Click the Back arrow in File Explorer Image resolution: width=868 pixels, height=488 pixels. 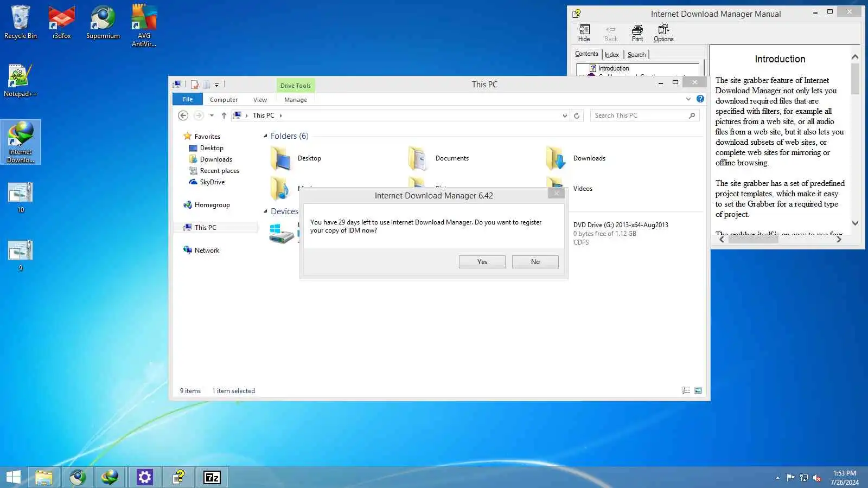(183, 115)
